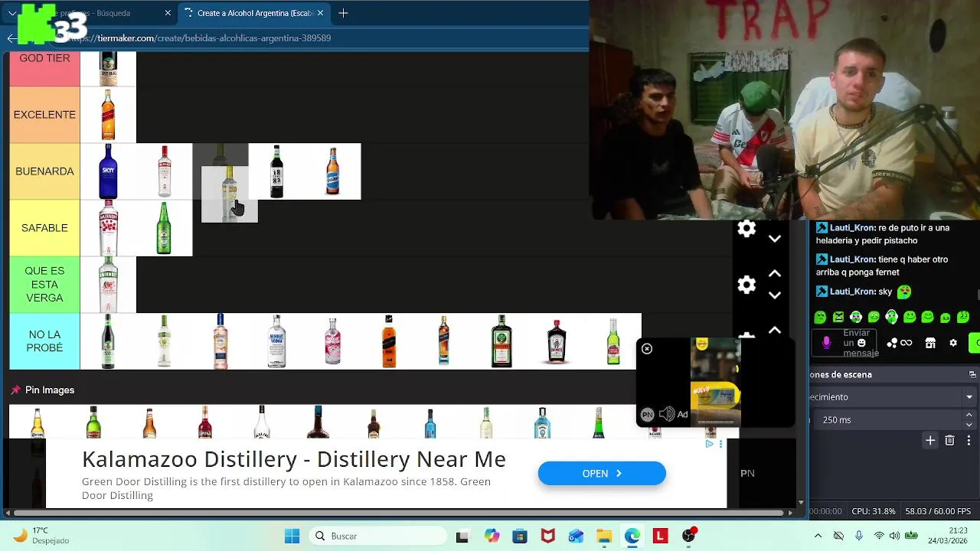Open the channel points dots icon
980x551 pixels.
[x=892, y=343]
